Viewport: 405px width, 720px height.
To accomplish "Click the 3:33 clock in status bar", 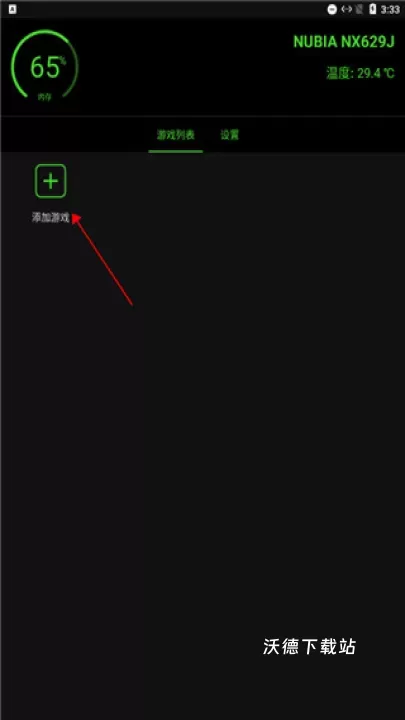I will point(390,10).
